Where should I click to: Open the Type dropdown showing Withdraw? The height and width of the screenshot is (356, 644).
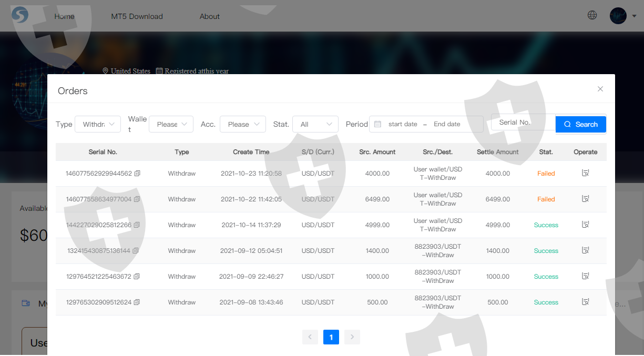pyautogui.click(x=98, y=125)
